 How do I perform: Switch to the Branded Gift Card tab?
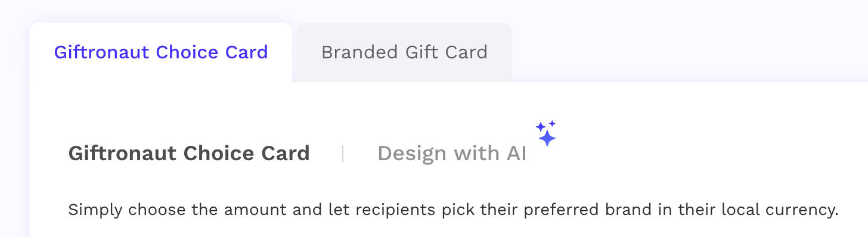(x=404, y=52)
